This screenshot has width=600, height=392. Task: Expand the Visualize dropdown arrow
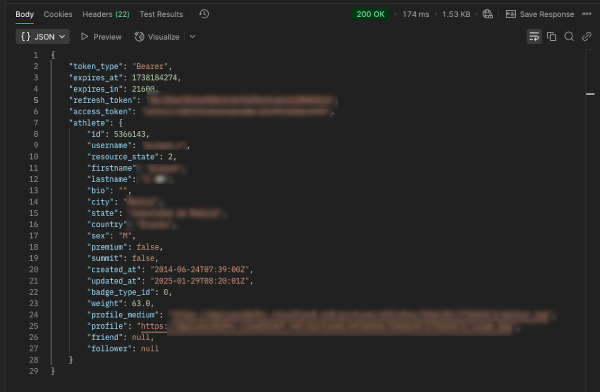click(x=192, y=37)
